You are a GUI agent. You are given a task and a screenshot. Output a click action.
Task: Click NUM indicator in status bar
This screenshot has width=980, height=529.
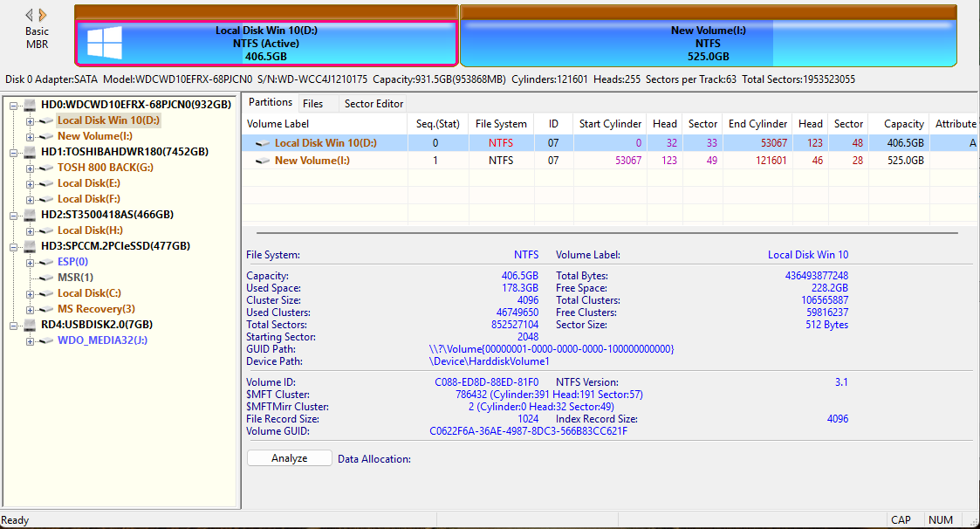click(940, 520)
